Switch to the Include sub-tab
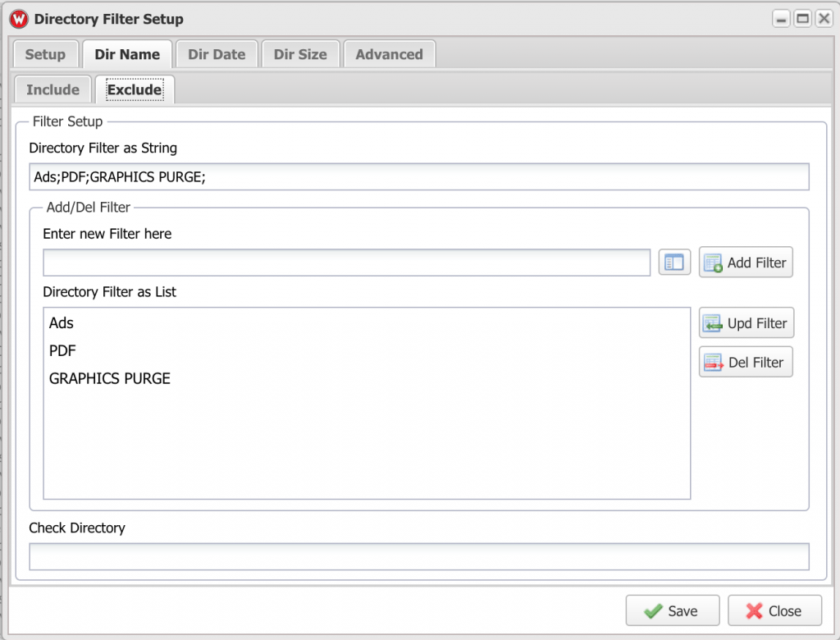Image resolution: width=840 pixels, height=640 pixels. pyautogui.click(x=52, y=89)
